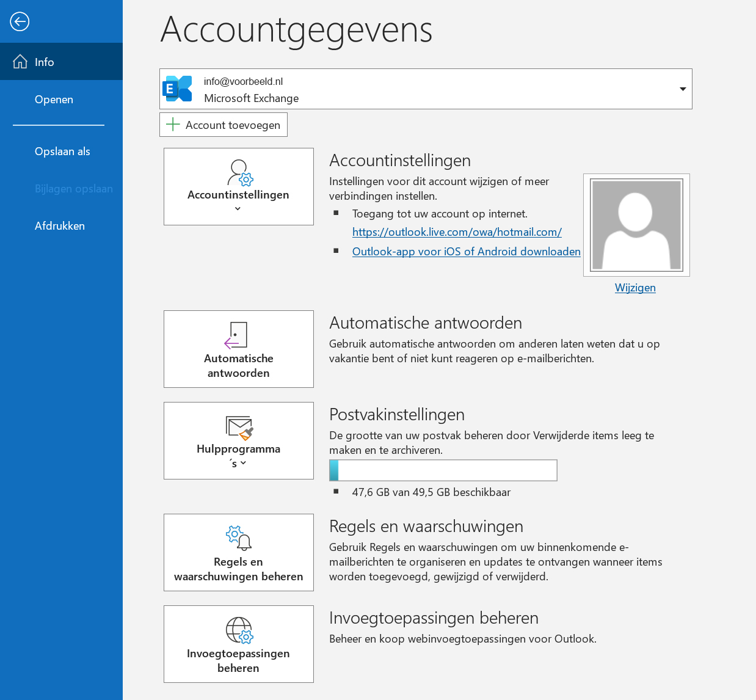Image resolution: width=756 pixels, height=700 pixels.
Task: Click the mailbox storage progress bar
Action: click(x=443, y=470)
